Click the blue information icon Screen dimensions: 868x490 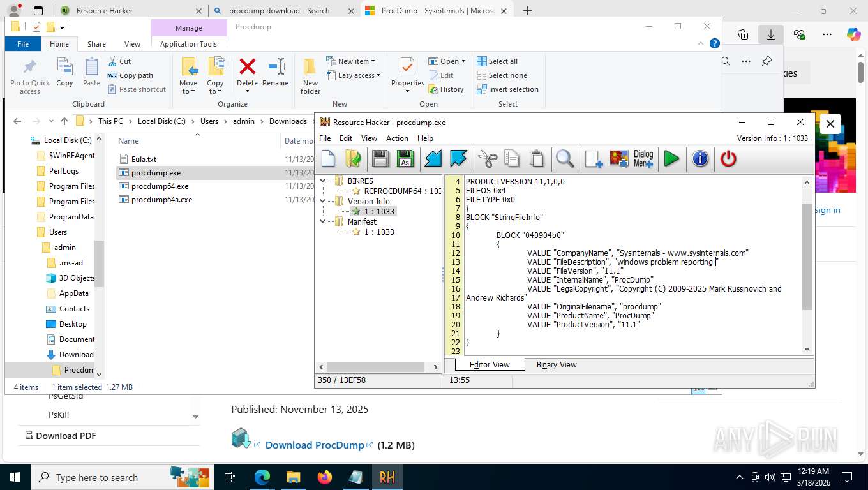[700, 158]
